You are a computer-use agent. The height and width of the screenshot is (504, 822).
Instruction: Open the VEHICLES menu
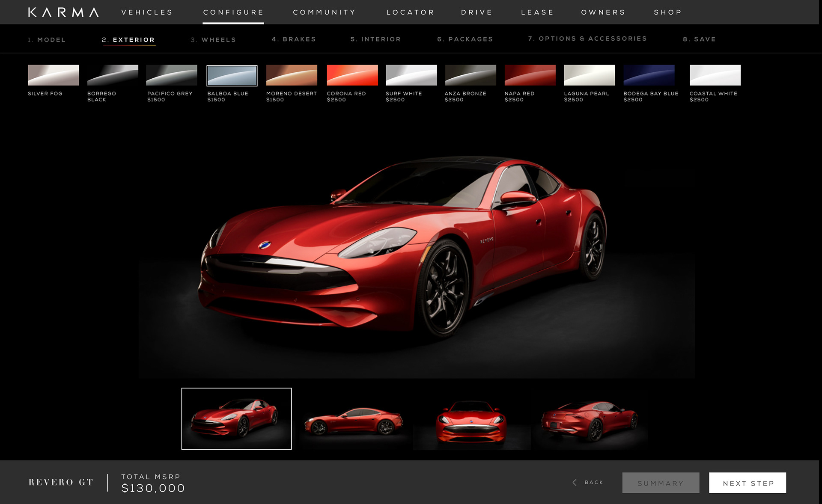tap(147, 12)
